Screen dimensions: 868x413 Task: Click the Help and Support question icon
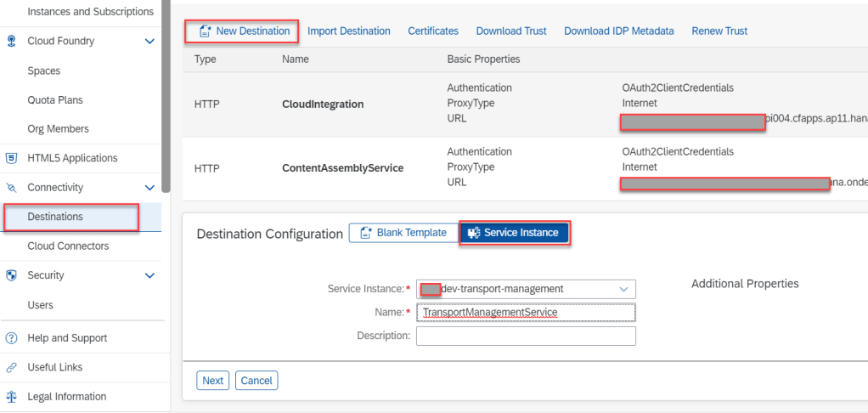point(12,338)
